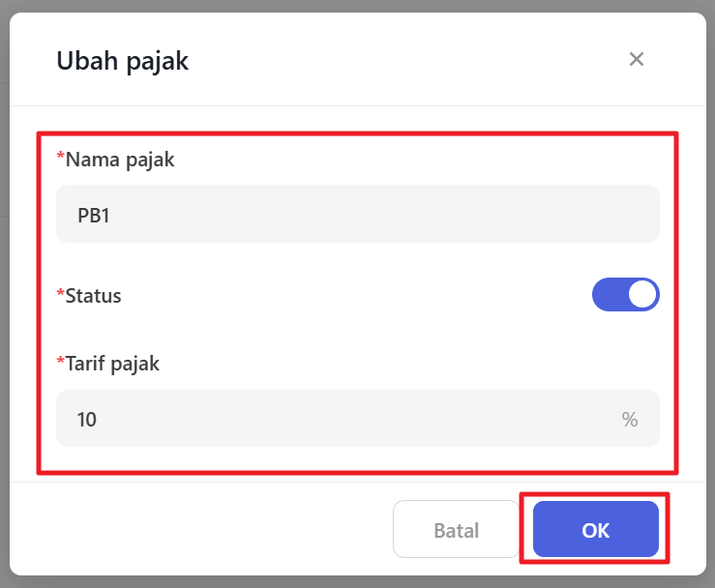The width and height of the screenshot is (715, 588).
Task: Click the Tarif pajak label
Action: click(x=112, y=364)
